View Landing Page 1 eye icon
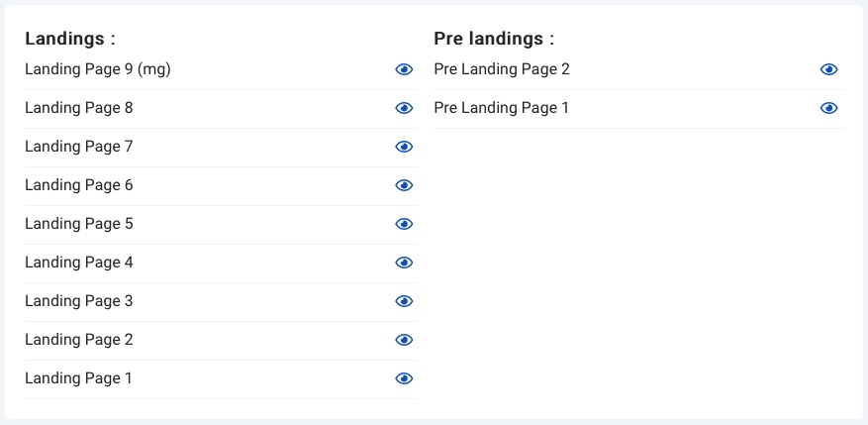Viewport: 868px width, 425px height. click(404, 378)
